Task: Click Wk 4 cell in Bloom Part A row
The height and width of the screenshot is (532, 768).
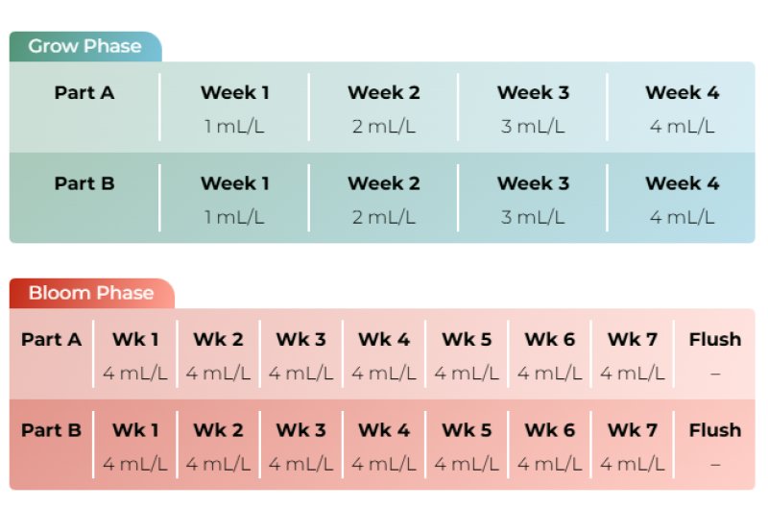Action: (384, 355)
